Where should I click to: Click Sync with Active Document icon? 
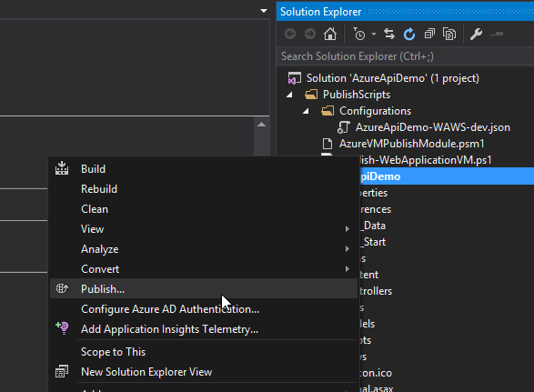389,34
